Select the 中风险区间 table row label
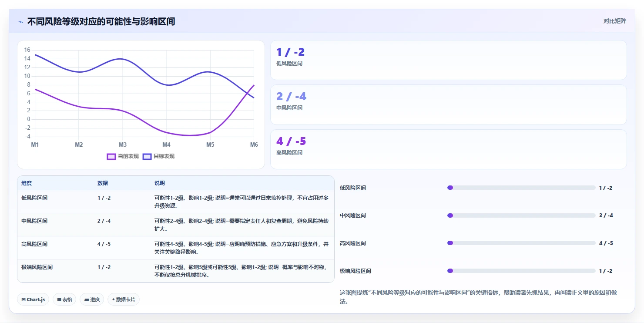644x323 pixels. tap(34, 221)
